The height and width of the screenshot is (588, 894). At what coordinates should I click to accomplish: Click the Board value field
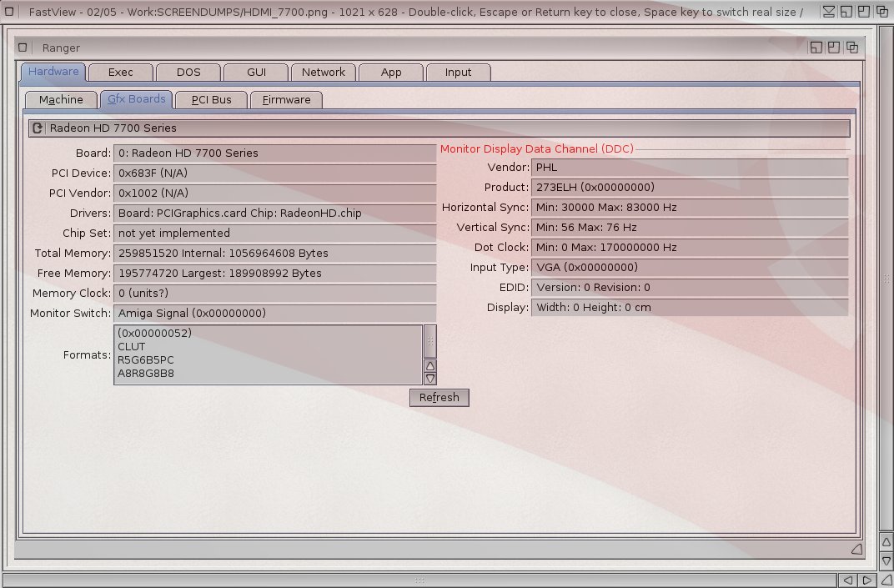tap(275, 153)
